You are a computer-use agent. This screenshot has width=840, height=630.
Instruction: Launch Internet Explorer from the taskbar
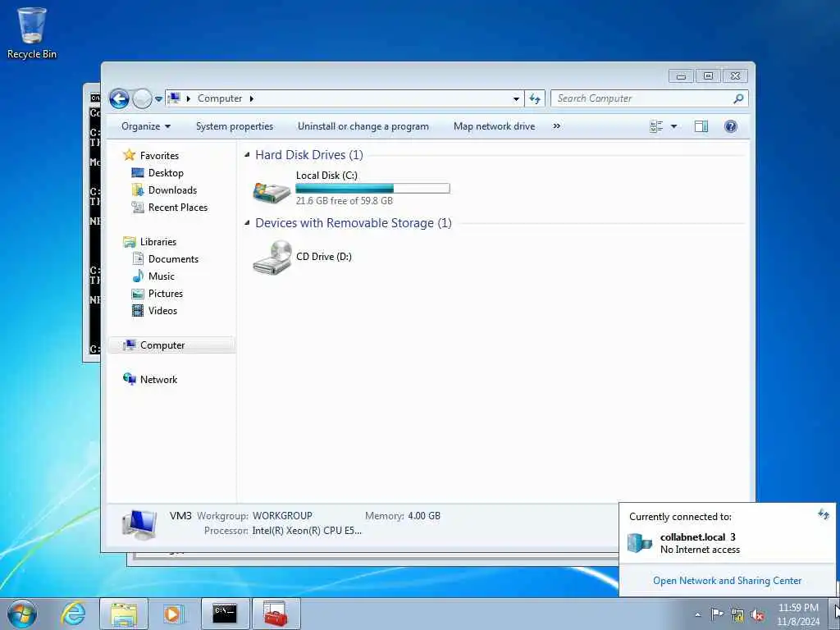72,614
